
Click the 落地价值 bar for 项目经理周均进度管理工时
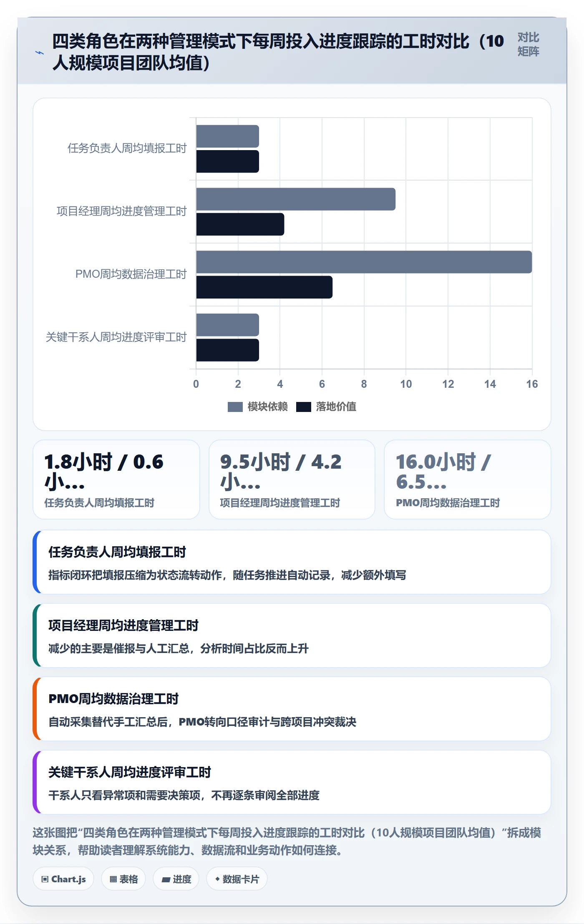[x=240, y=224]
